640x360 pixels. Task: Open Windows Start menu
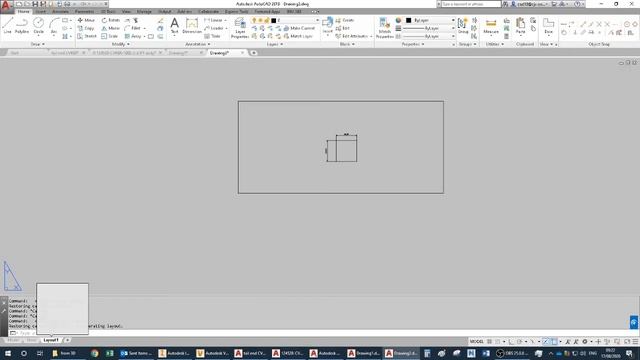tap(8, 353)
